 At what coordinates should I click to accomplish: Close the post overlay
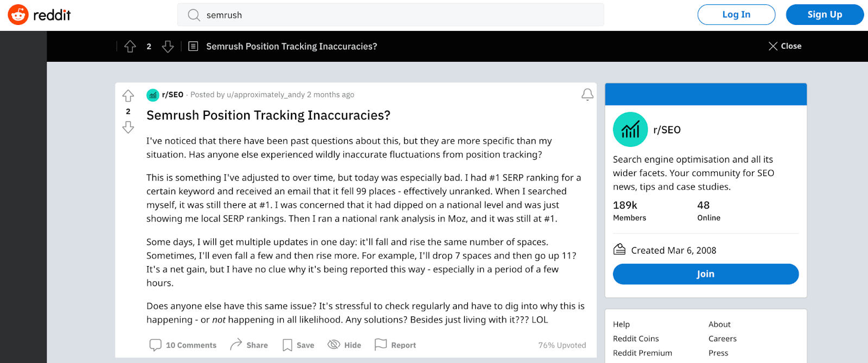(x=785, y=46)
